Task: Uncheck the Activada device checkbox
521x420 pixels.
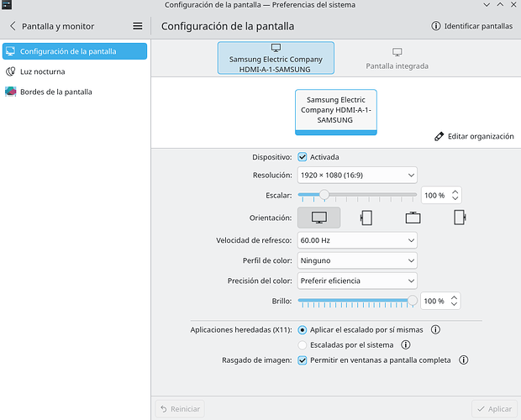Action: [302, 157]
